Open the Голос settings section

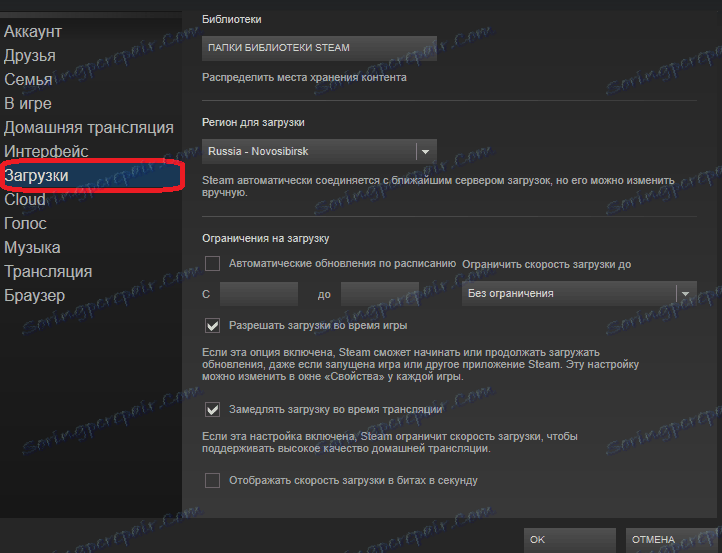tap(25, 223)
